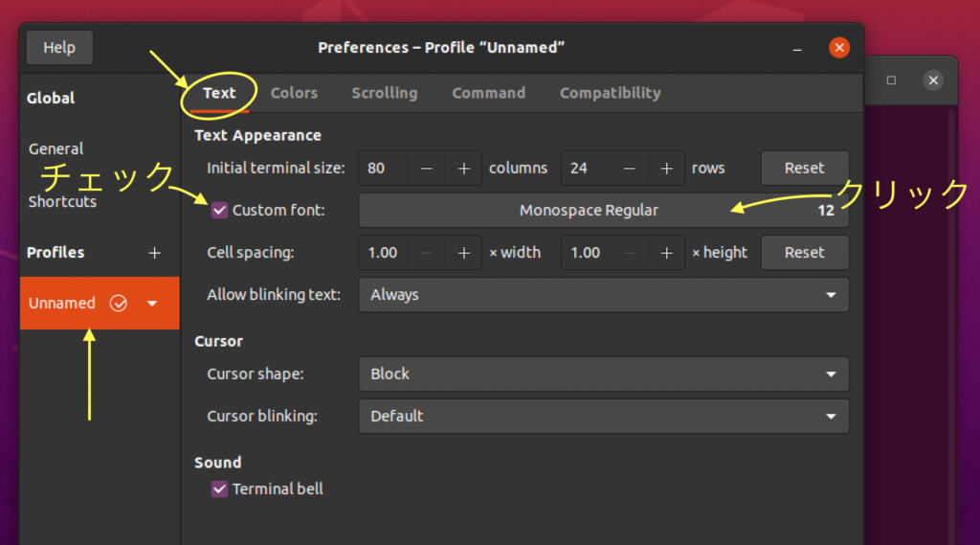Switch to the Colors tab

[x=294, y=93]
